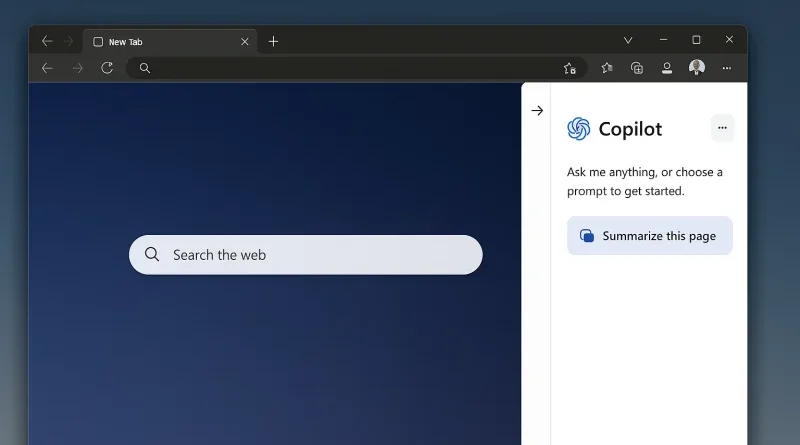Add this page to favorites
Screen dimensions: 800x445
pos(569,68)
